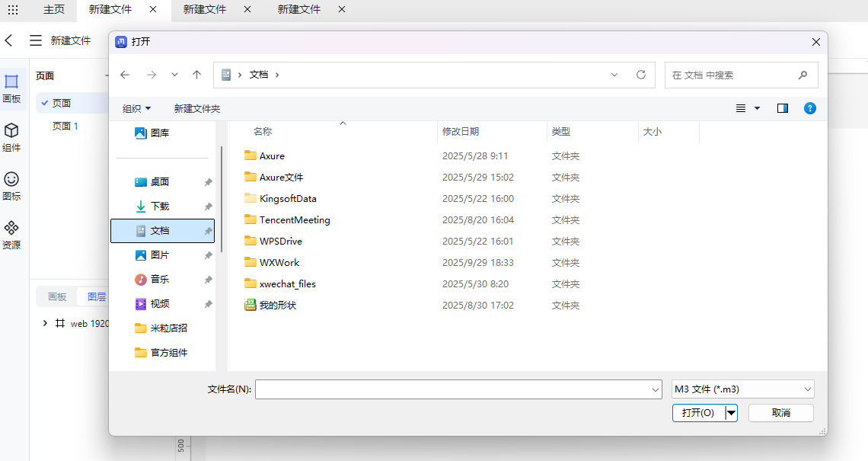Click inside the 文件名 input field
The width and height of the screenshot is (868, 461).
(457, 389)
